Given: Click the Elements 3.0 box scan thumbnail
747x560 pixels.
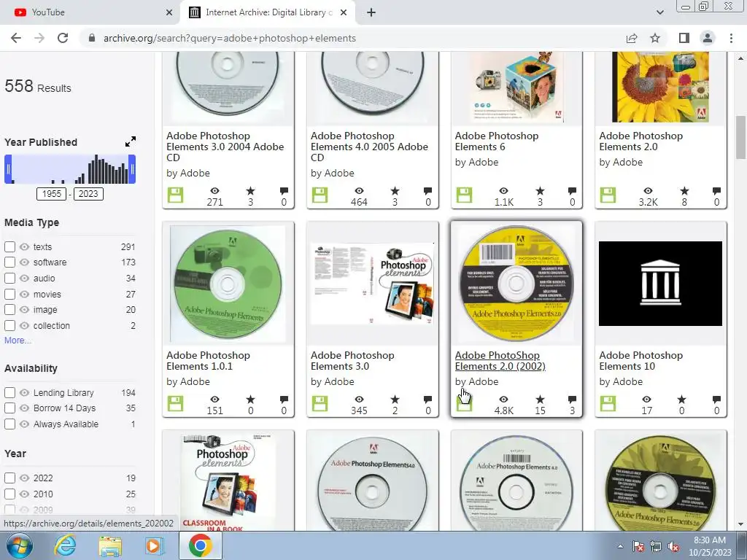Looking at the screenshot, I should click(372, 284).
